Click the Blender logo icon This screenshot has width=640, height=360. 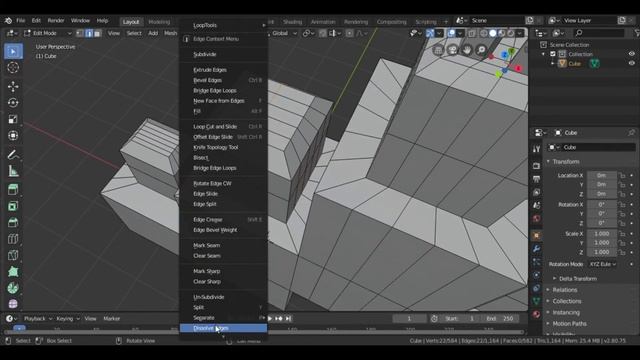8,20
